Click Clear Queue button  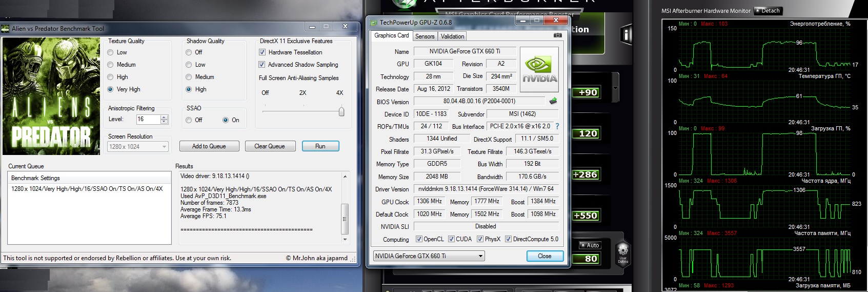tap(270, 146)
